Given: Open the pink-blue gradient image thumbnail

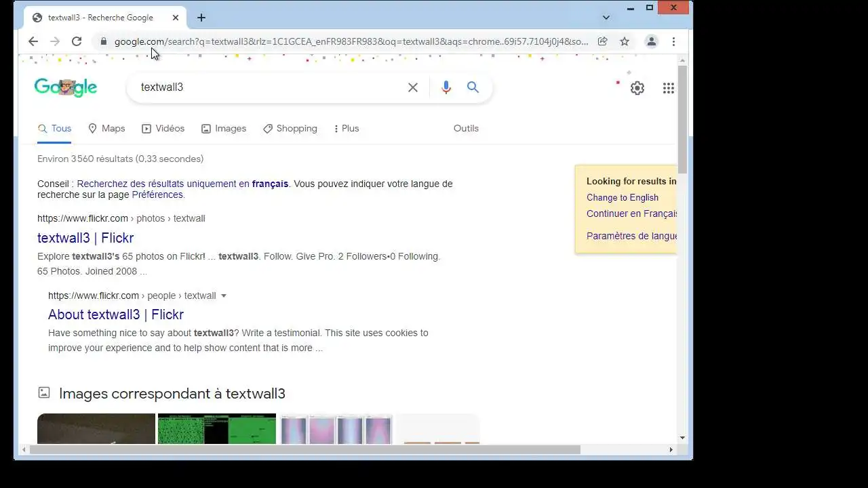Looking at the screenshot, I should coord(336,428).
